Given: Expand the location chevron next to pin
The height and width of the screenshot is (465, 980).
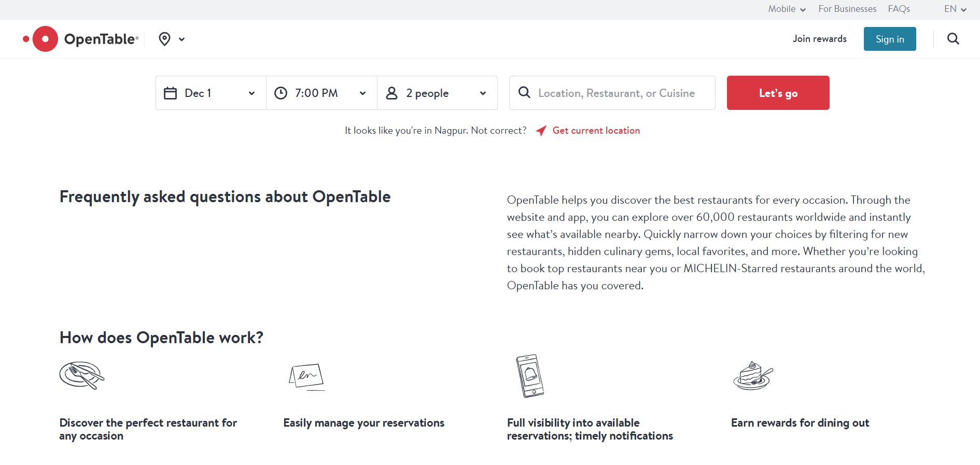Looking at the screenshot, I should (x=182, y=39).
